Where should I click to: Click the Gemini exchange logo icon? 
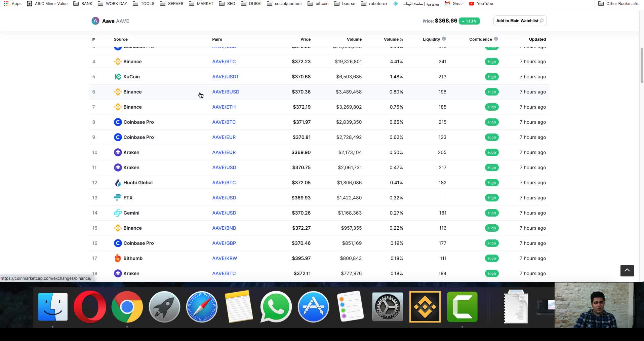point(118,213)
